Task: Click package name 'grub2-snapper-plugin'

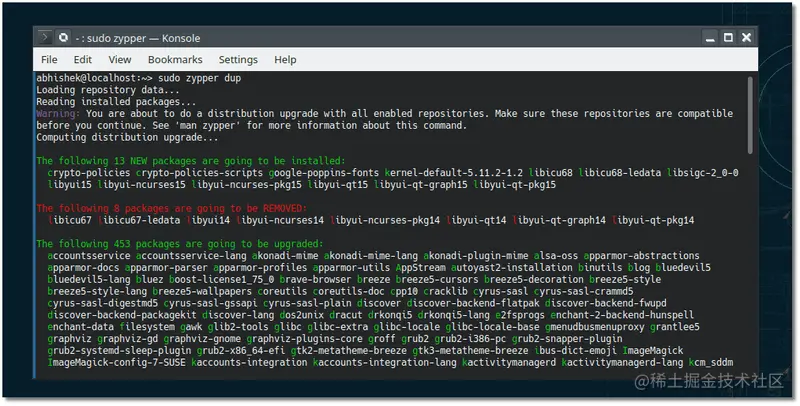Action: (567, 339)
